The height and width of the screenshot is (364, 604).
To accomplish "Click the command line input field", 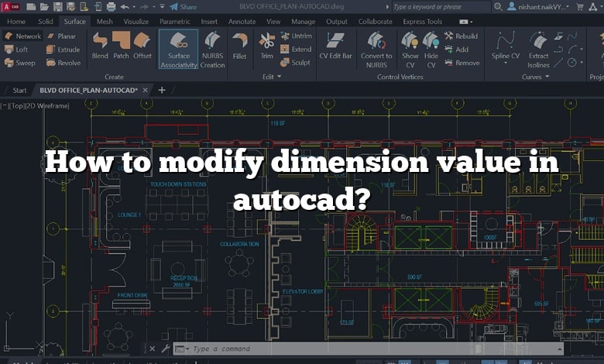I will pos(368,349).
